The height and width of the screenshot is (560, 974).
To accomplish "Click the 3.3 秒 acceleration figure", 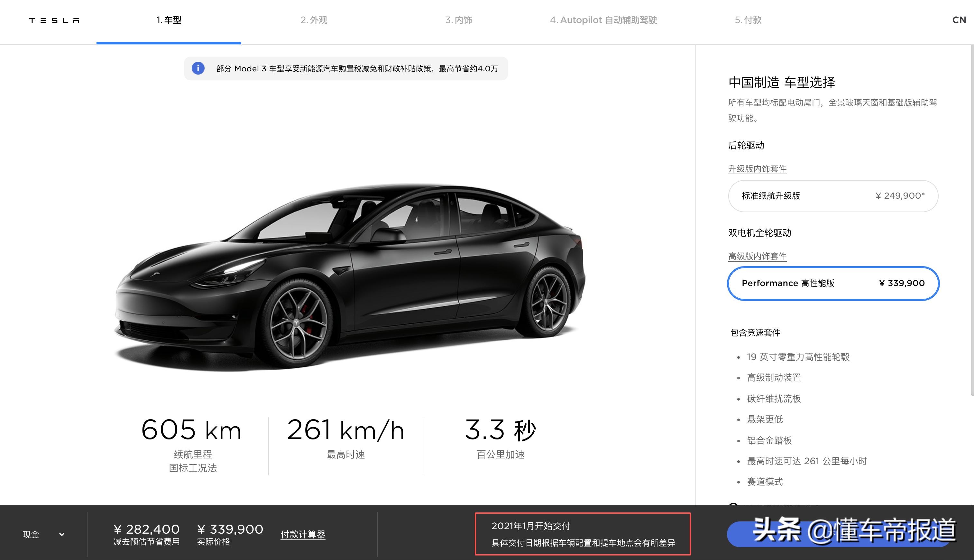I will (500, 429).
